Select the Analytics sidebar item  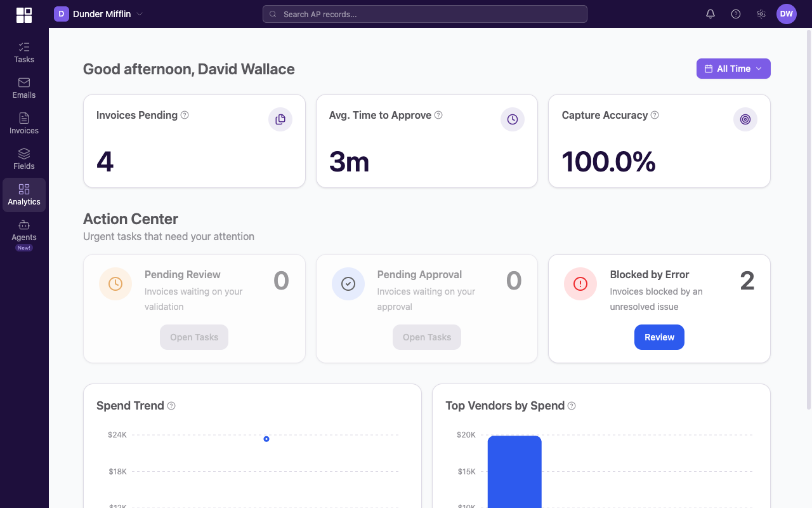point(24,194)
